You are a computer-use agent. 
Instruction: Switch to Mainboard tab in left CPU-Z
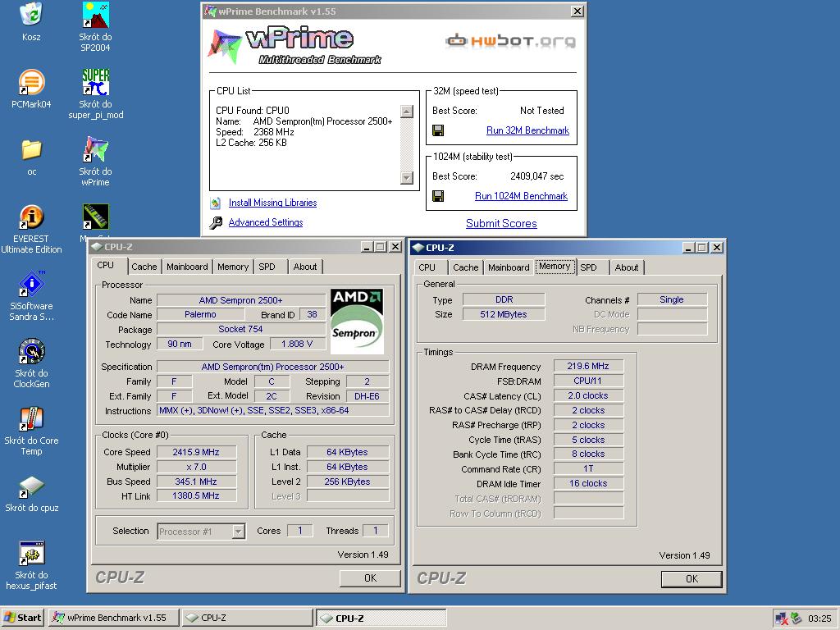point(187,267)
